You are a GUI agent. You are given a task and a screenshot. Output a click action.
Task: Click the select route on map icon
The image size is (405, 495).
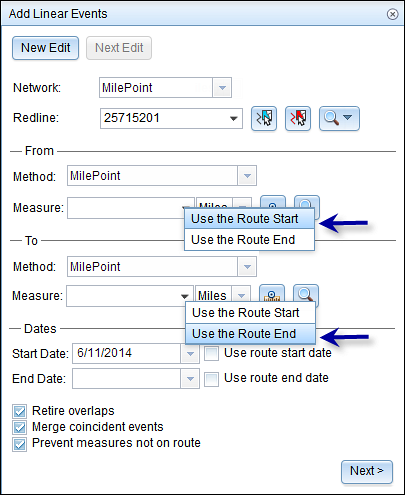[264, 118]
